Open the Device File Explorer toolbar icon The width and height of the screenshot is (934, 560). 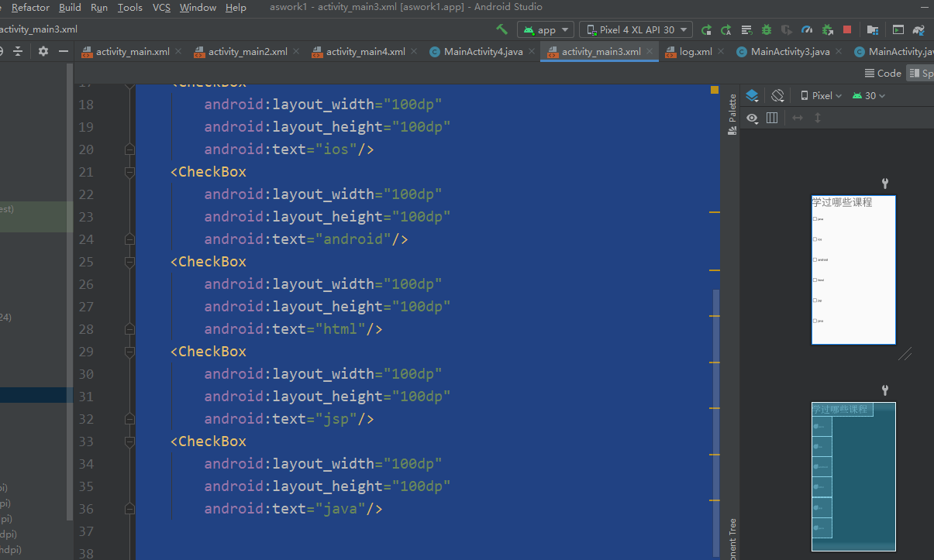click(x=873, y=29)
